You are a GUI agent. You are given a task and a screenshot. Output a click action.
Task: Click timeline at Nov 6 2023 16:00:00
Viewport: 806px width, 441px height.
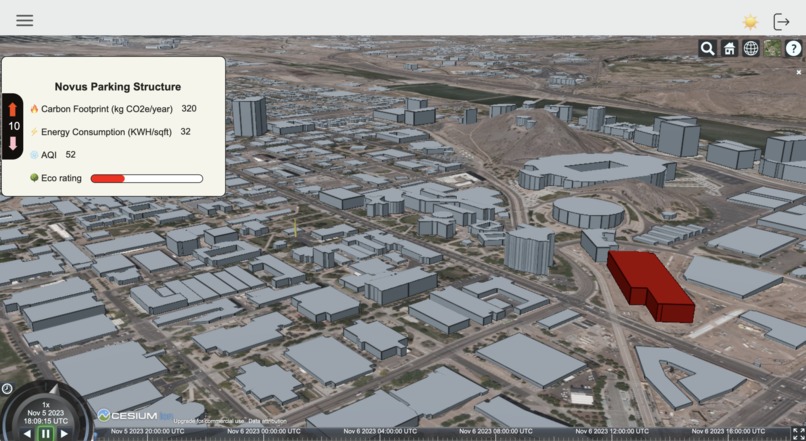click(728, 431)
